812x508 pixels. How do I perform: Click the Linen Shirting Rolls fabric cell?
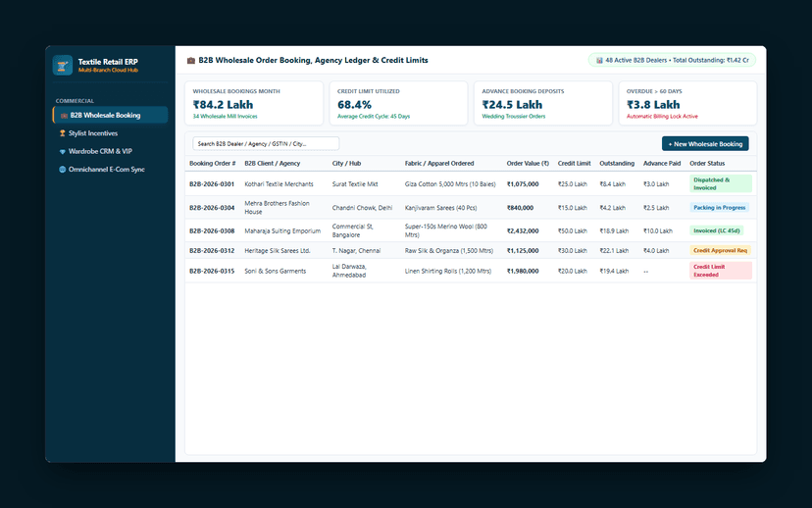pyautogui.click(x=448, y=271)
